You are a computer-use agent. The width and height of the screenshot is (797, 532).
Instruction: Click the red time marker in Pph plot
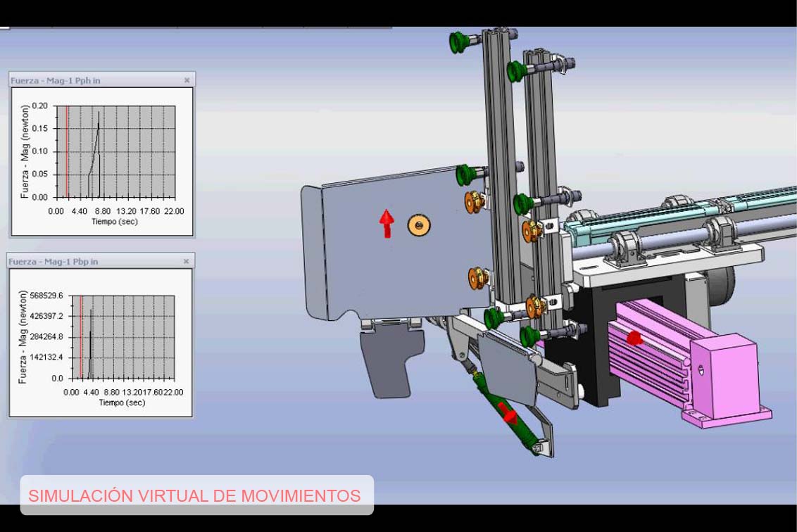[67, 151]
